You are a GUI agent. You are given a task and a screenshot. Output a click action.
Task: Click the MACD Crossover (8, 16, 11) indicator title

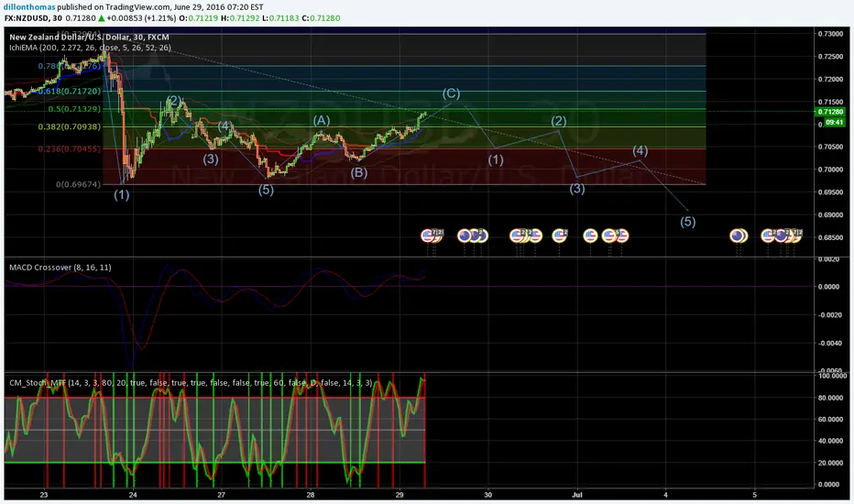(x=60, y=268)
